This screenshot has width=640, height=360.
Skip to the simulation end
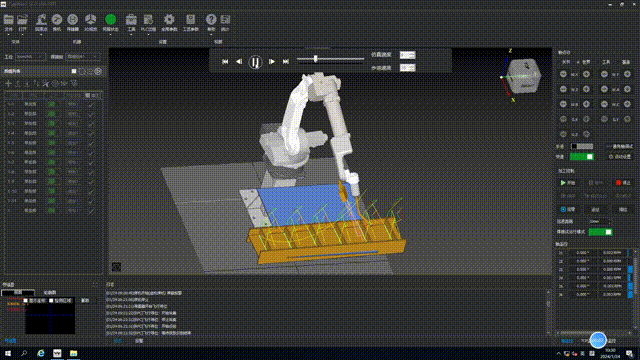point(286,62)
